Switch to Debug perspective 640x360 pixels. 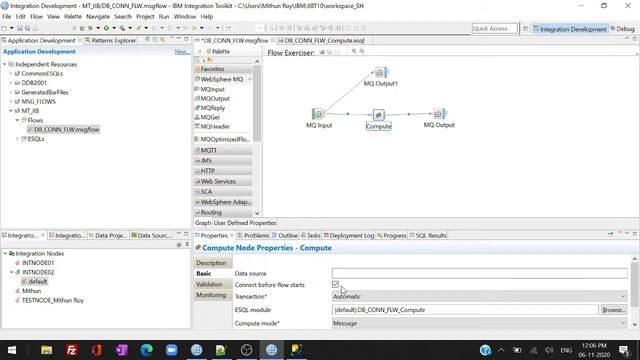623,29
